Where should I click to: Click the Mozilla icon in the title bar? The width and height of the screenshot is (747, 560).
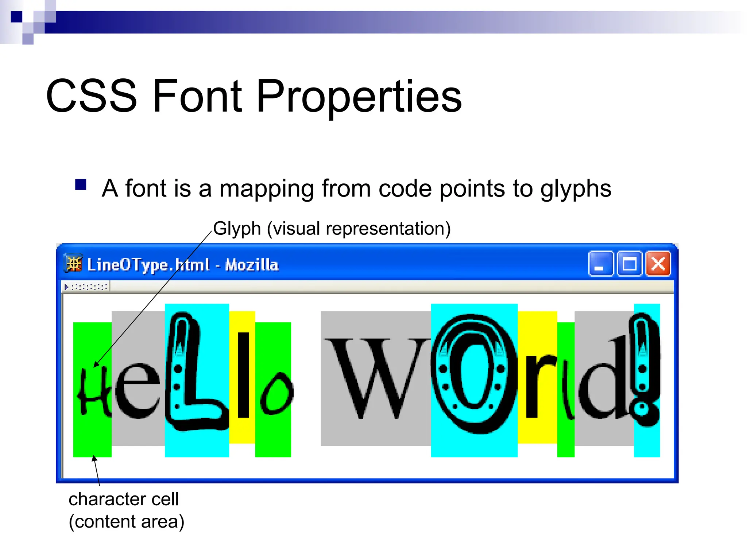coord(74,264)
